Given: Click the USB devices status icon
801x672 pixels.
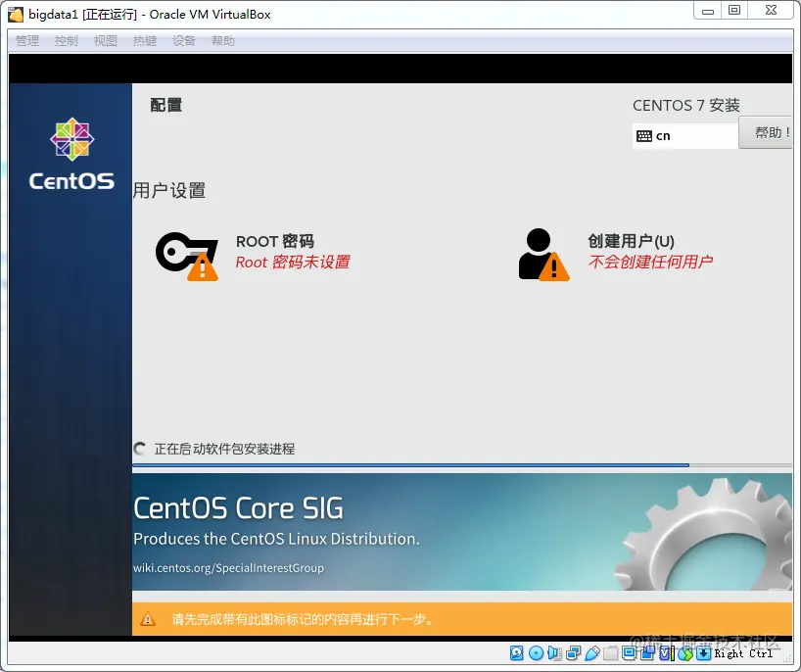Looking at the screenshot, I should [x=592, y=653].
